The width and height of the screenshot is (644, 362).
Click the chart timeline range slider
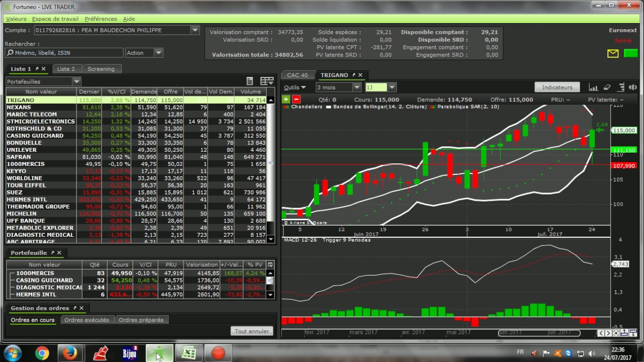(x=538, y=333)
